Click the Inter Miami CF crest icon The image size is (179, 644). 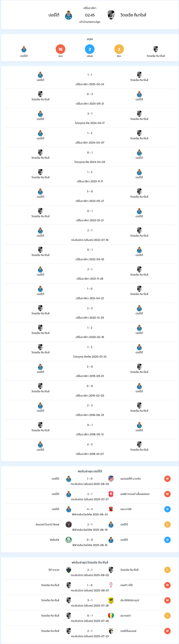(x=69, y=525)
